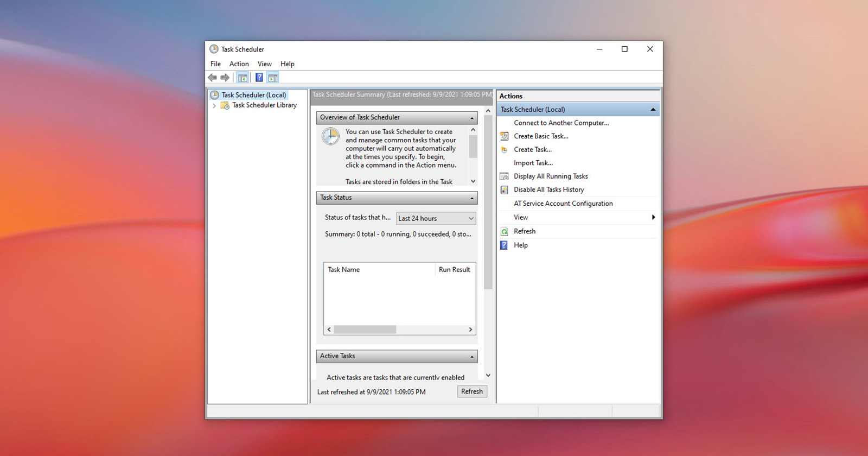Open the Action menu
The height and width of the screenshot is (456, 868).
[239, 64]
